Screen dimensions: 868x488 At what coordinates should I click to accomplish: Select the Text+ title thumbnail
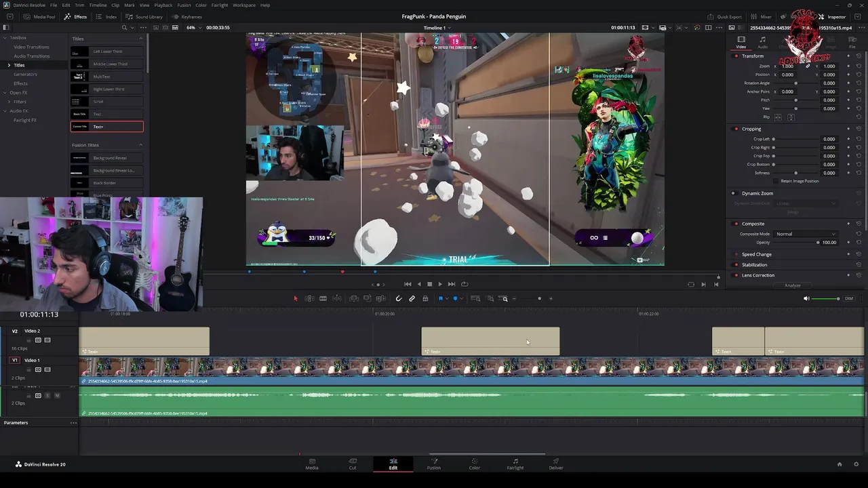click(79, 127)
